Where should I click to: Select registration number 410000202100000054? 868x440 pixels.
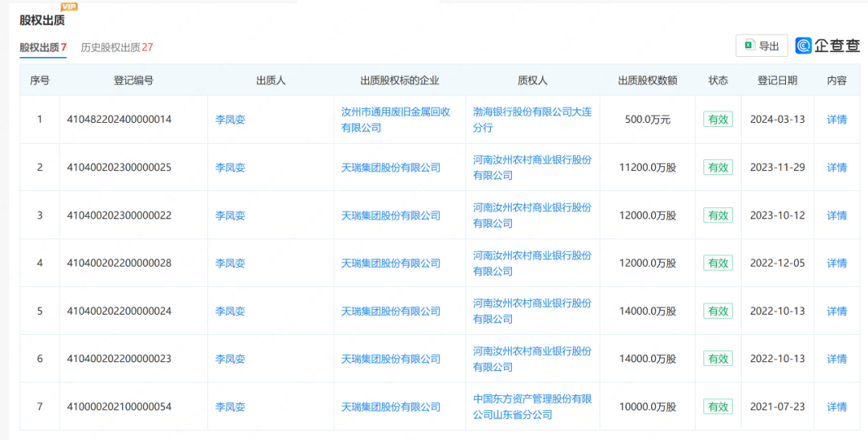(x=119, y=407)
